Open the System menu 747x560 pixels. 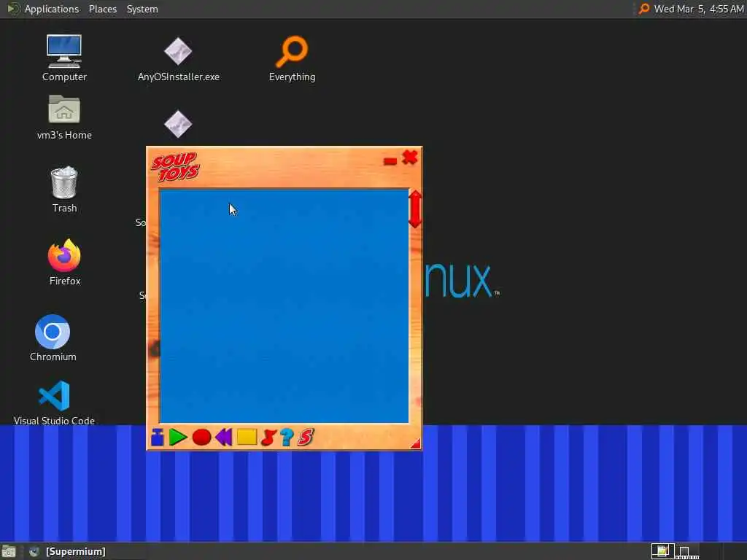[142, 9]
